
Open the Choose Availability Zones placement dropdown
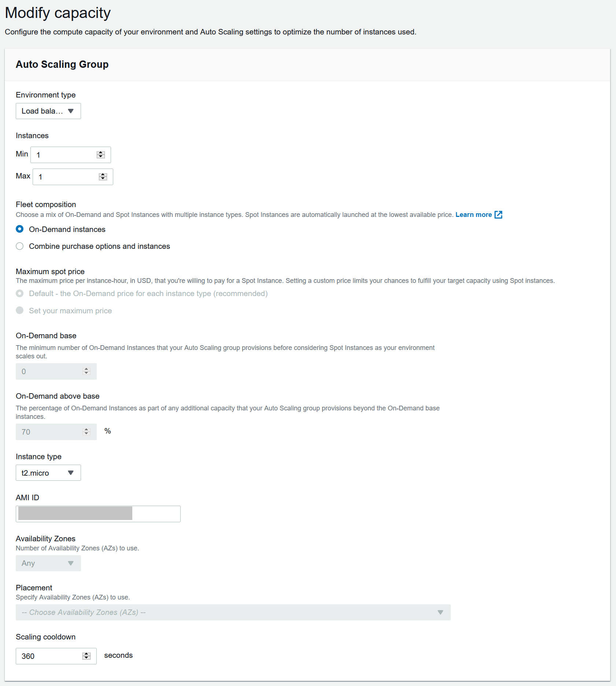(233, 612)
